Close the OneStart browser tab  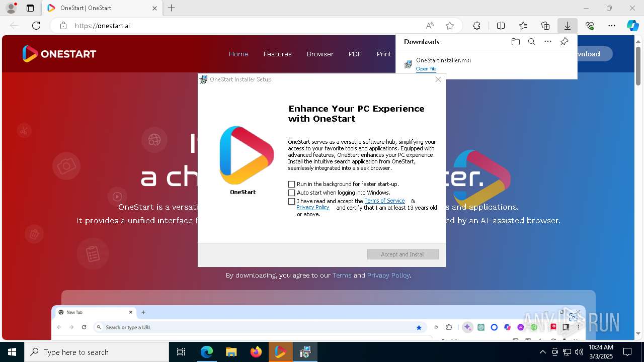[154, 8]
